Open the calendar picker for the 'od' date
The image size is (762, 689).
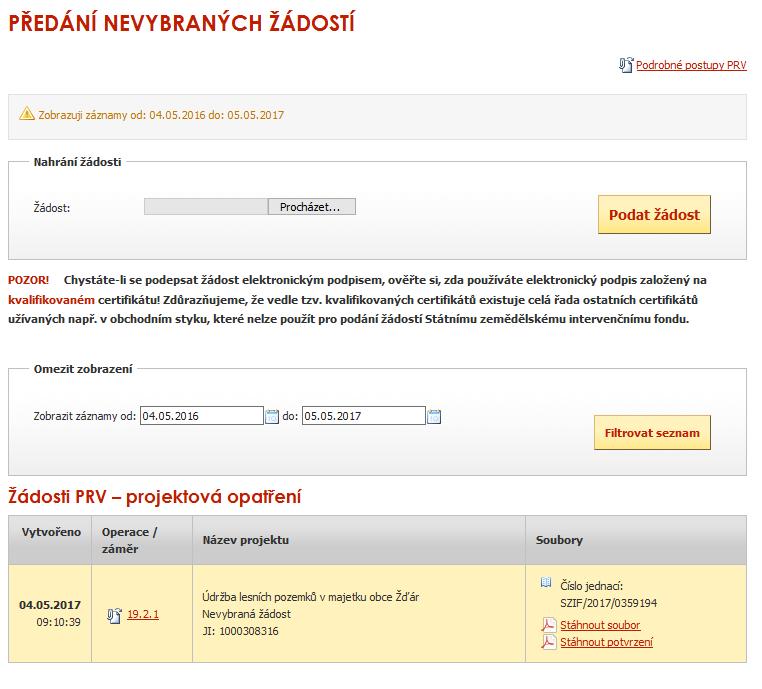272,416
